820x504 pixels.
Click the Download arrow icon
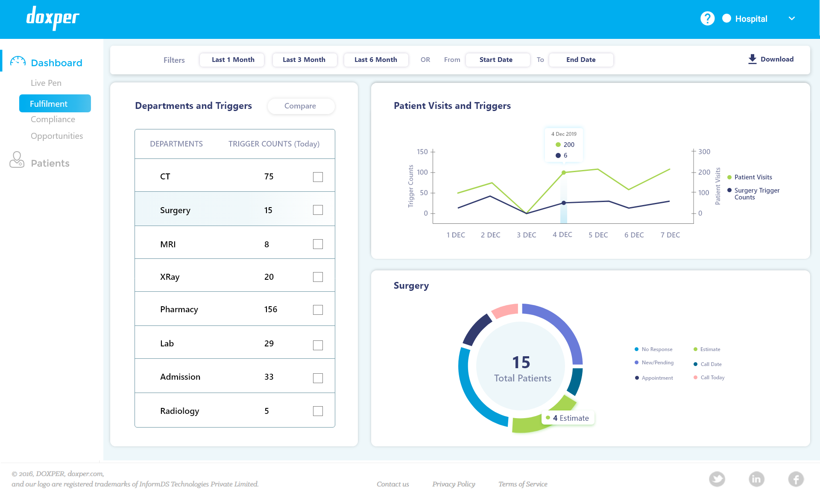point(753,59)
